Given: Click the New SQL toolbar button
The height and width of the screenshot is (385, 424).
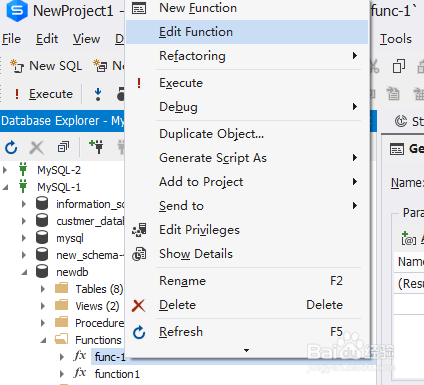Looking at the screenshot, I should [x=46, y=66].
